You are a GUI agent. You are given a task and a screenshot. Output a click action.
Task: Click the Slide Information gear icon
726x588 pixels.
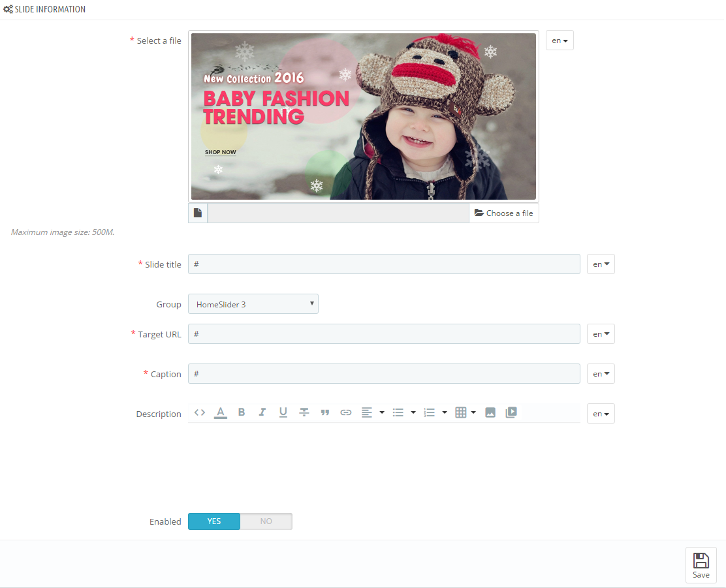pyautogui.click(x=8, y=8)
